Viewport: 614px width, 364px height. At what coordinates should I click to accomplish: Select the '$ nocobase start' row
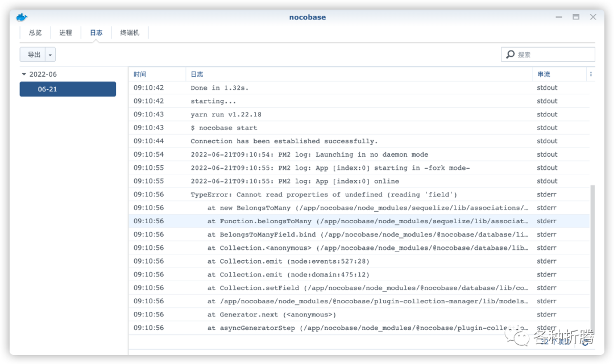point(359,128)
